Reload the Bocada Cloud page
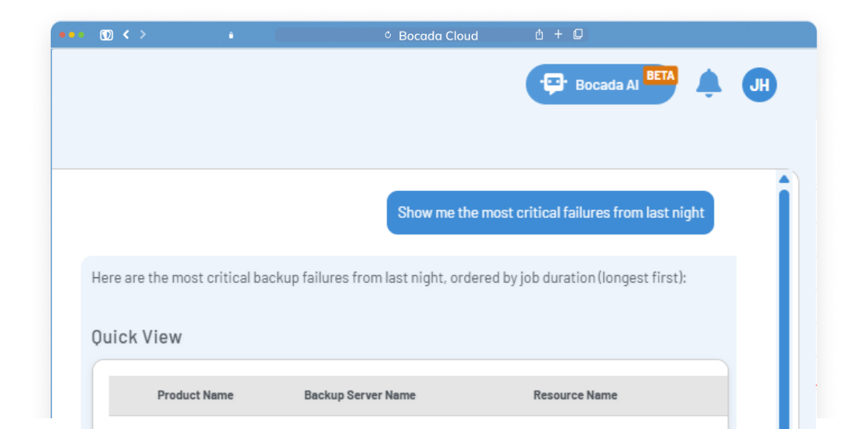Image resolution: width=868 pixels, height=429 pixels. (388, 35)
